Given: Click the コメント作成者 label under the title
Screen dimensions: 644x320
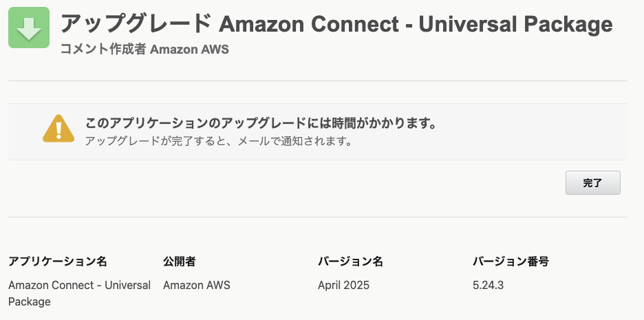Looking at the screenshot, I should [x=103, y=50].
